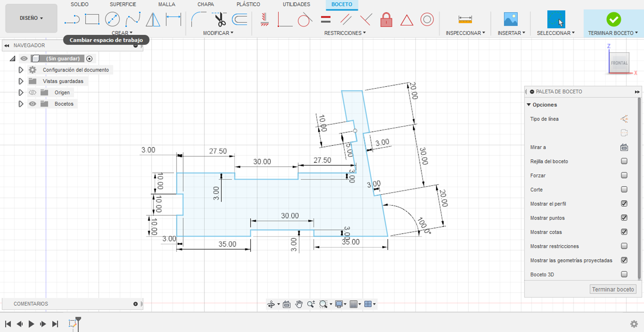The image size is (644, 332).
Task: Play the timeline
Action: pos(31,324)
